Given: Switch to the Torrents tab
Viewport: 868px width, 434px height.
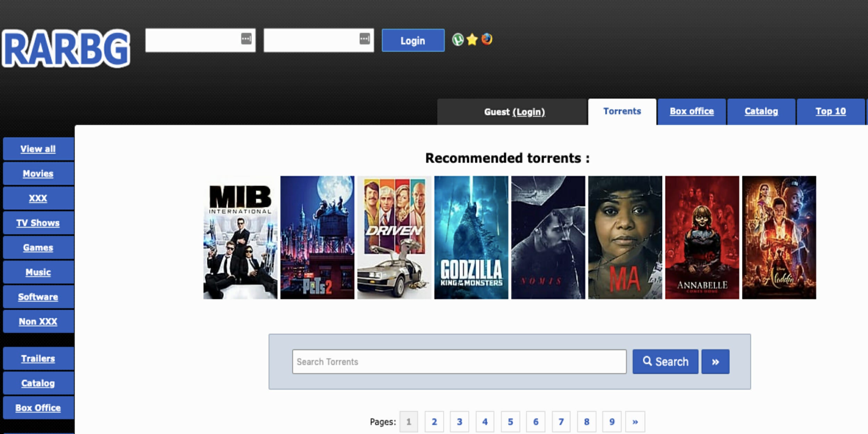Looking at the screenshot, I should tap(622, 111).
